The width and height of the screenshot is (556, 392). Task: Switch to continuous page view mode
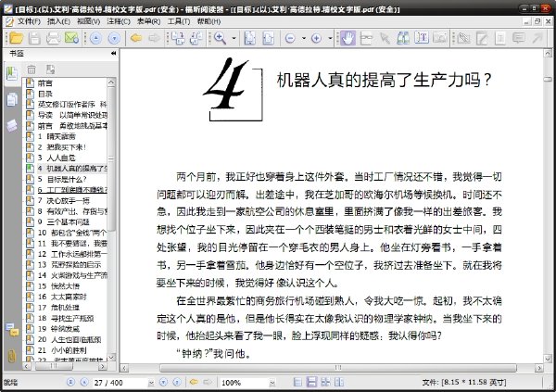pyautogui.click(x=311, y=382)
